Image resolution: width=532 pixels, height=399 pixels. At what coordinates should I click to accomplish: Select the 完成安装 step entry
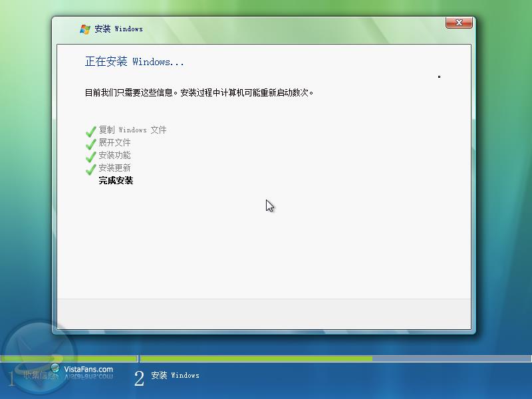tap(118, 180)
